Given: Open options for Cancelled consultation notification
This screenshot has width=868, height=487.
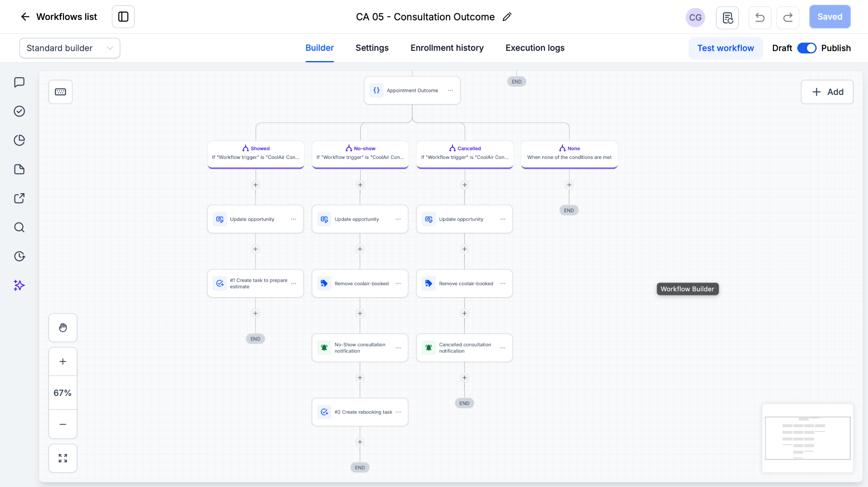Looking at the screenshot, I should coord(503,348).
